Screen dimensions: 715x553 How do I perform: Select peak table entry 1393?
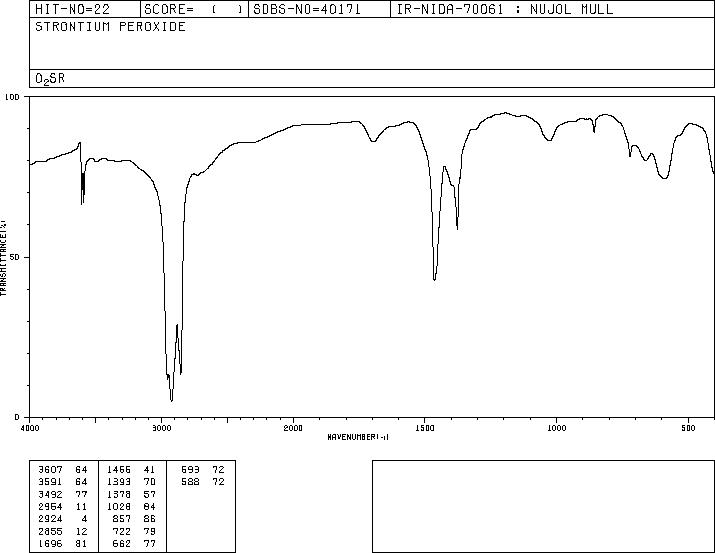[x=119, y=482]
